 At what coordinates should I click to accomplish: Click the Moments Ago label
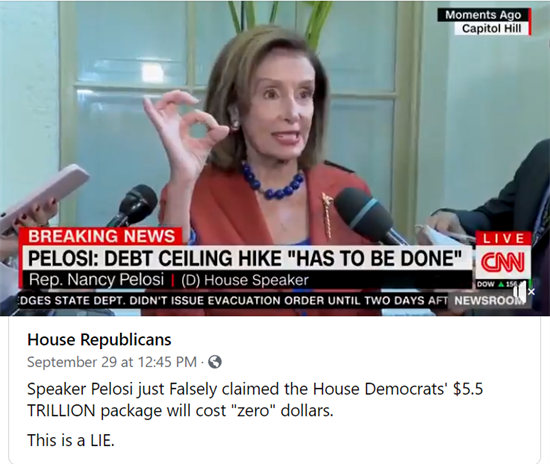point(483,15)
